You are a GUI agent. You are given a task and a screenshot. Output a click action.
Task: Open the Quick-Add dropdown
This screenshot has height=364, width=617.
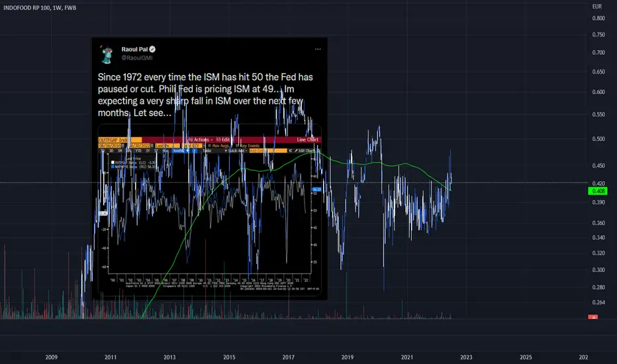(236, 151)
